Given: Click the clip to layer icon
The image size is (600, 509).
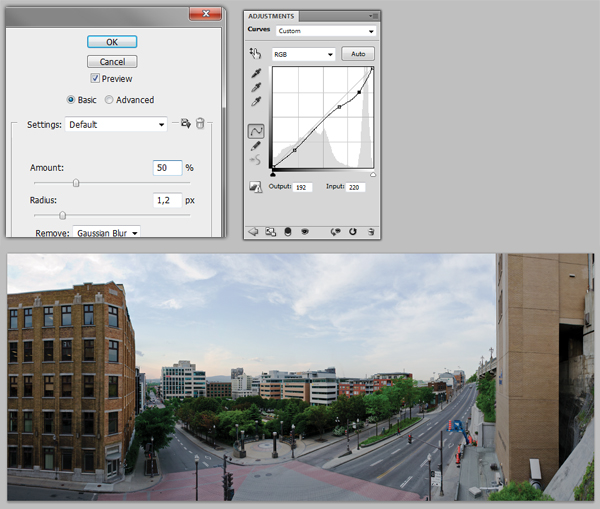Looking at the screenshot, I should (x=288, y=232).
